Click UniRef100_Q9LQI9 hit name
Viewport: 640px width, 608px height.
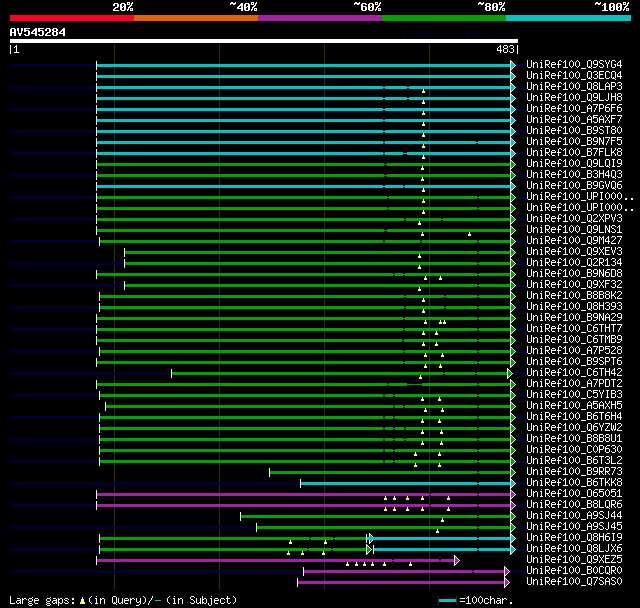574,164
